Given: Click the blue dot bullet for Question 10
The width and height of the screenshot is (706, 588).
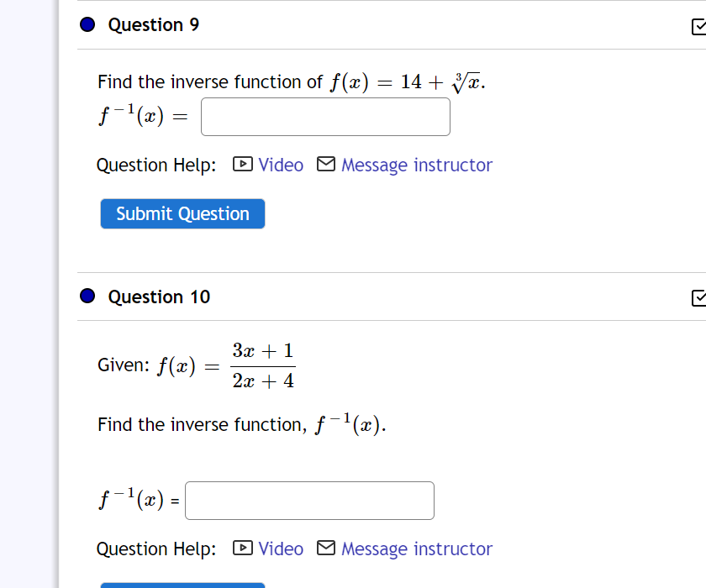Looking at the screenshot, I should click(x=87, y=296).
